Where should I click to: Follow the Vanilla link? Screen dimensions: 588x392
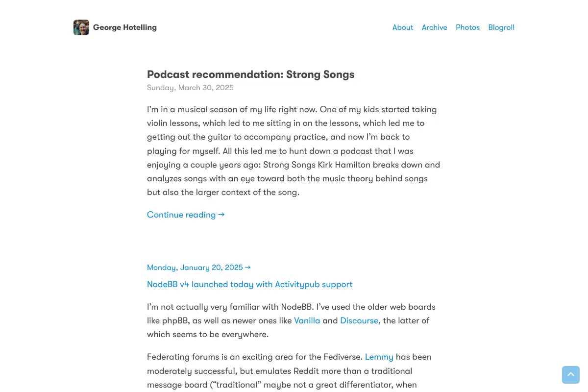307,320
